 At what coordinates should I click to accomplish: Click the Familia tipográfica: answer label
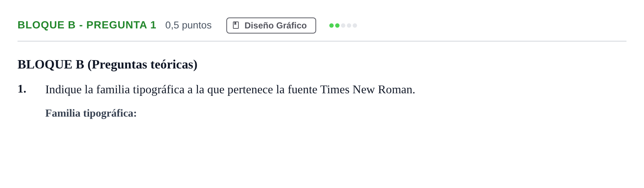(91, 113)
